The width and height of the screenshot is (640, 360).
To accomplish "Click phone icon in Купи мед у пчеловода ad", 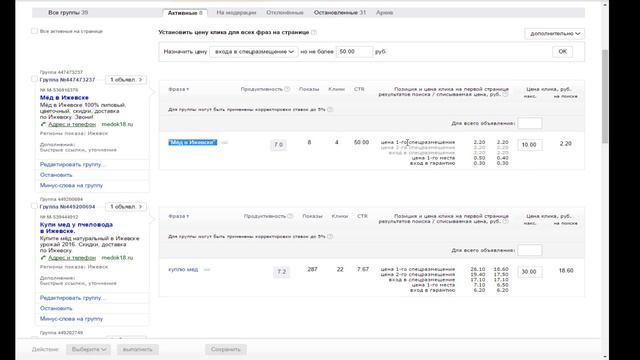I will (x=43, y=258).
